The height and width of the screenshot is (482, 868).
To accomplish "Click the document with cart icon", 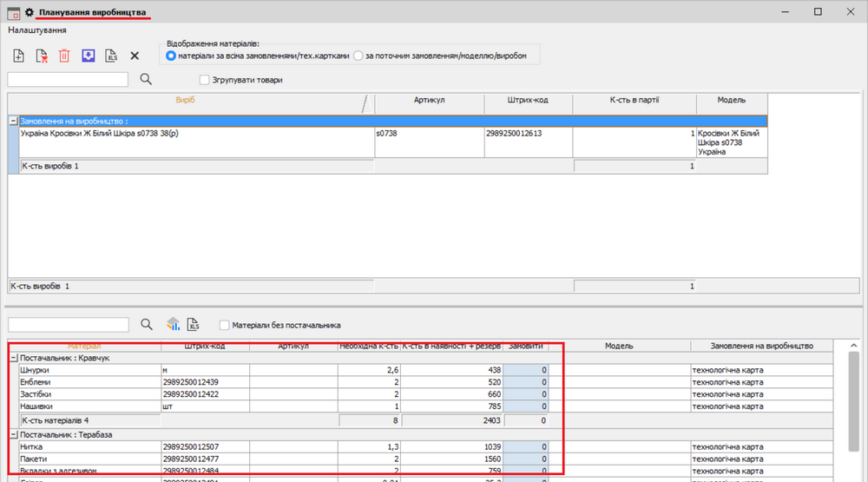I will (42, 56).
